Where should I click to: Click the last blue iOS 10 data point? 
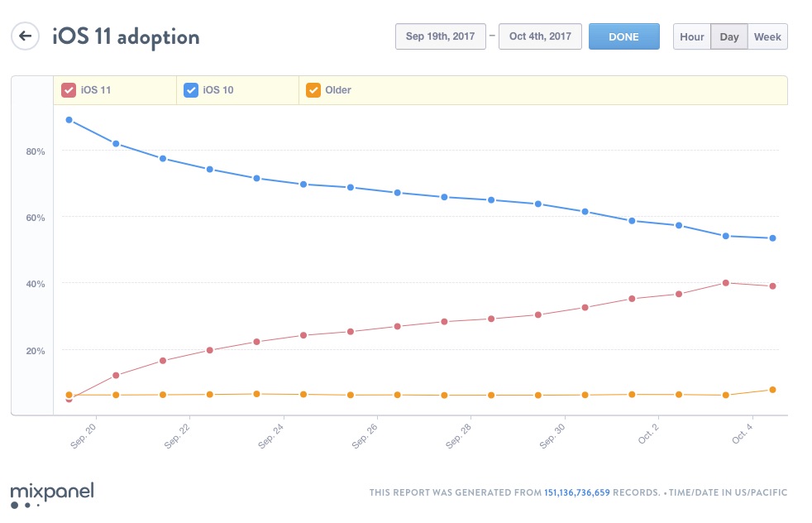(x=772, y=238)
